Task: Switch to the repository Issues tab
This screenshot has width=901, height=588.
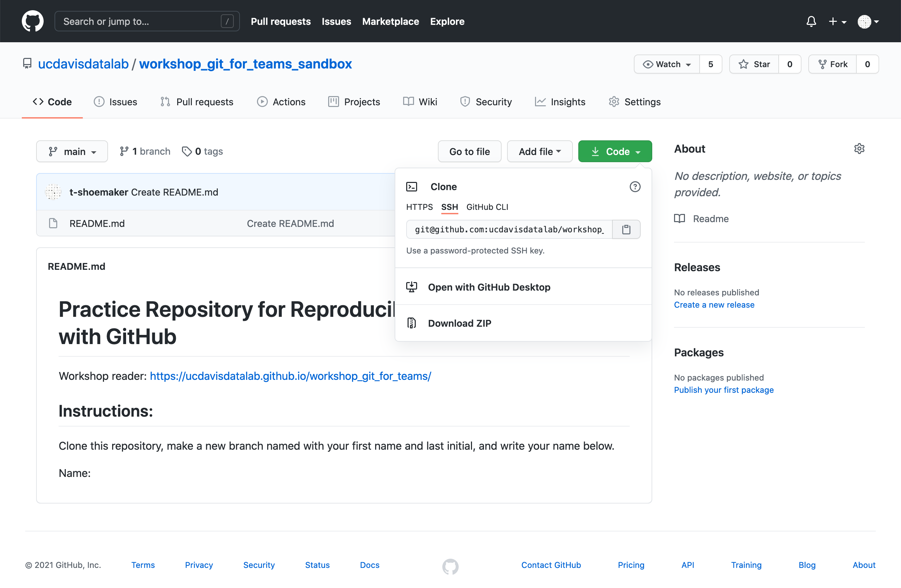Action: point(116,102)
